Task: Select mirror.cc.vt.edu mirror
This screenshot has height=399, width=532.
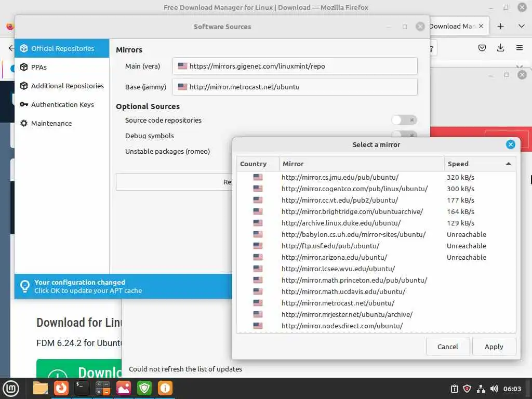Action: tap(376, 200)
